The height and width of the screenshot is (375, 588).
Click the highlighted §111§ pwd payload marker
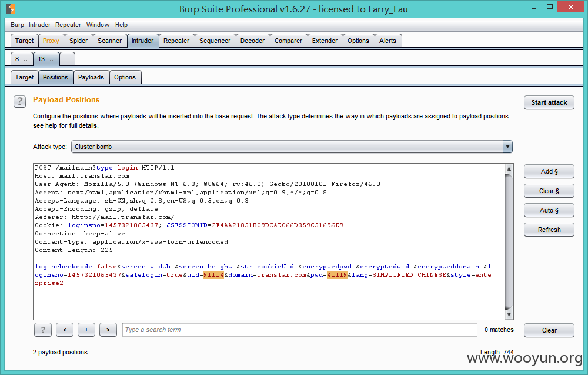(337, 275)
